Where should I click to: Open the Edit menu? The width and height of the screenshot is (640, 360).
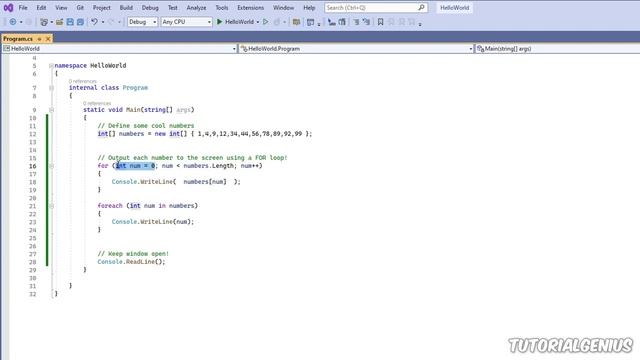[41, 8]
